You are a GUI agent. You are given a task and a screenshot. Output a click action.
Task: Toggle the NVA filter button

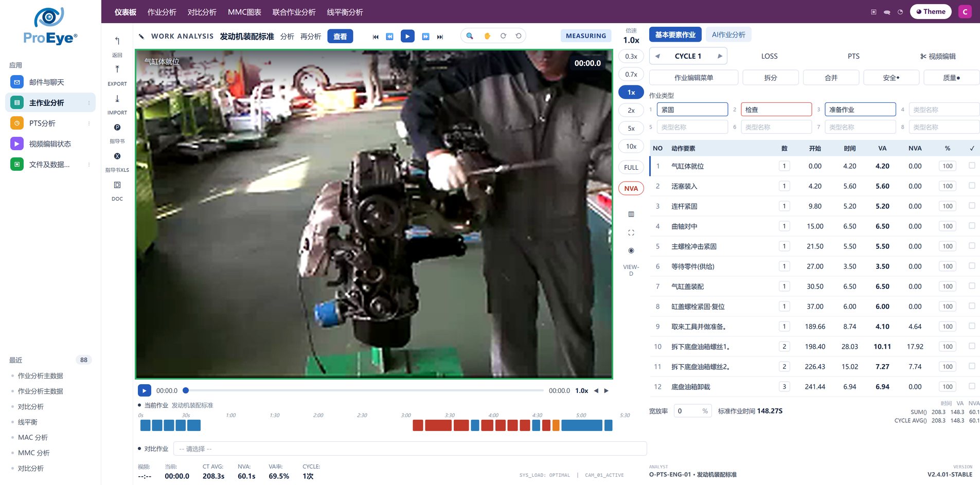[631, 189]
